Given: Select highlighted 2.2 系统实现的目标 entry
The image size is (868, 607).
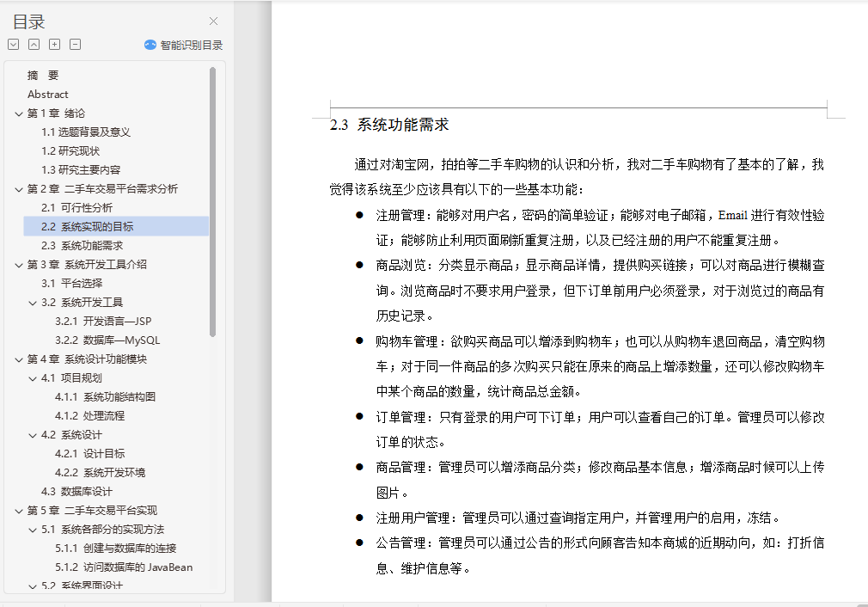Looking at the screenshot, I should [x=116, y=226].
